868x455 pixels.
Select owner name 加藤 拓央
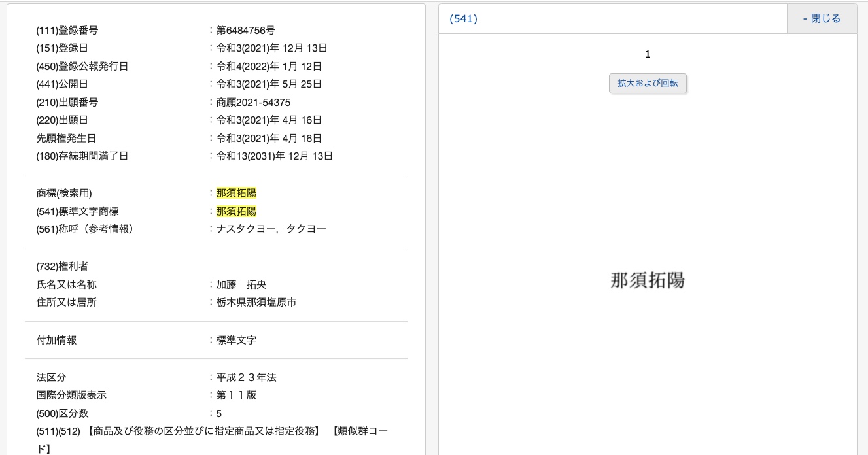point(241,284)
